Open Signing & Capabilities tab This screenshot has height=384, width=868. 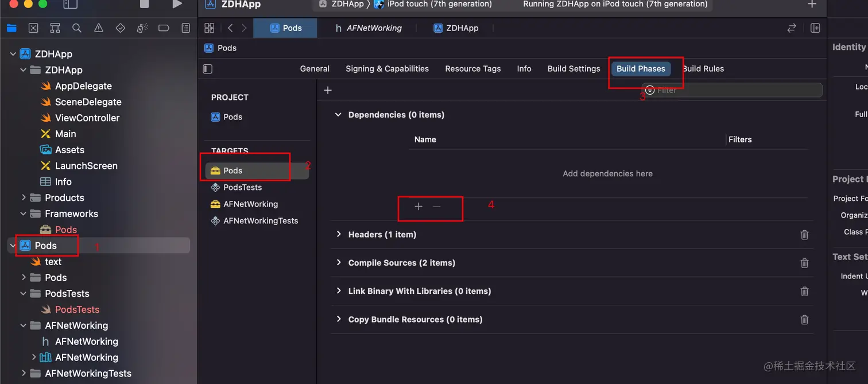click(387, 69)
